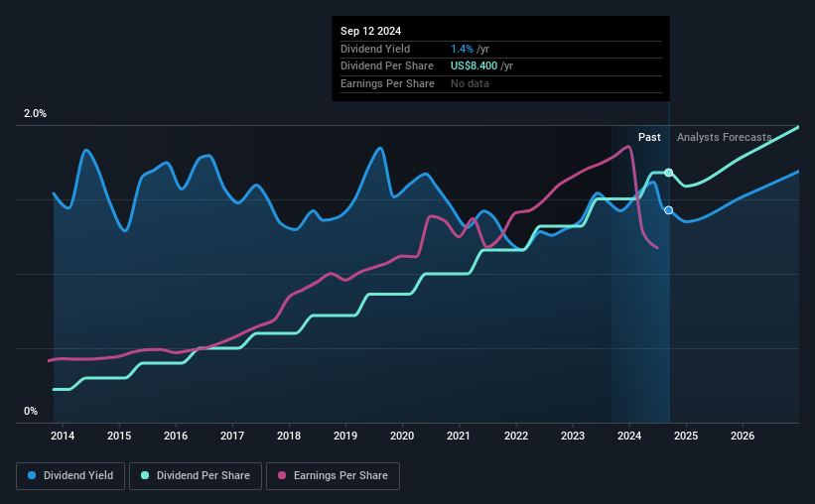
Task: Click the 2015 x-axis label
Action: [119, 436]
